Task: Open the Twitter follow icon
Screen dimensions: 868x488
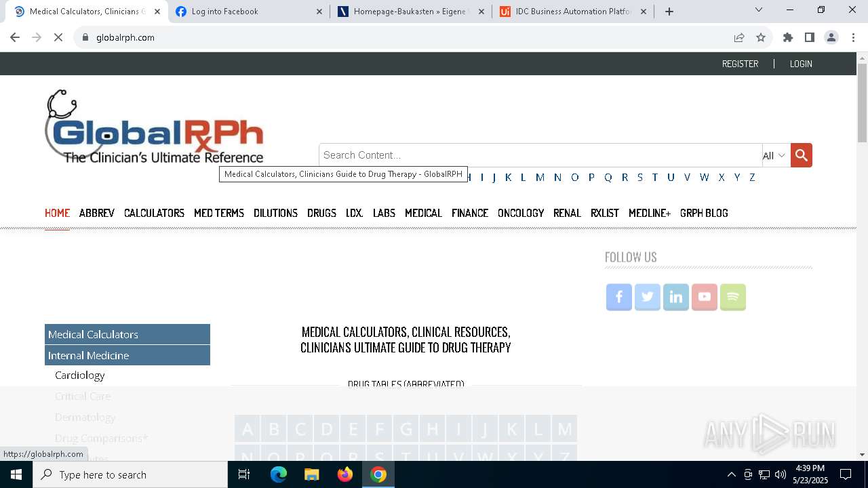Action: (x=648, y=297)
